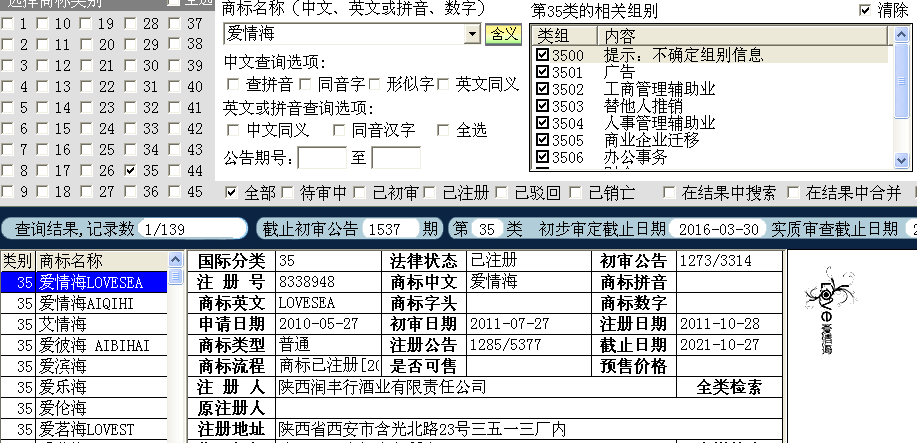The image size is (917, 443).
Task: Uncheck group 3506 办公事务
Action: (x=543, y=157)
